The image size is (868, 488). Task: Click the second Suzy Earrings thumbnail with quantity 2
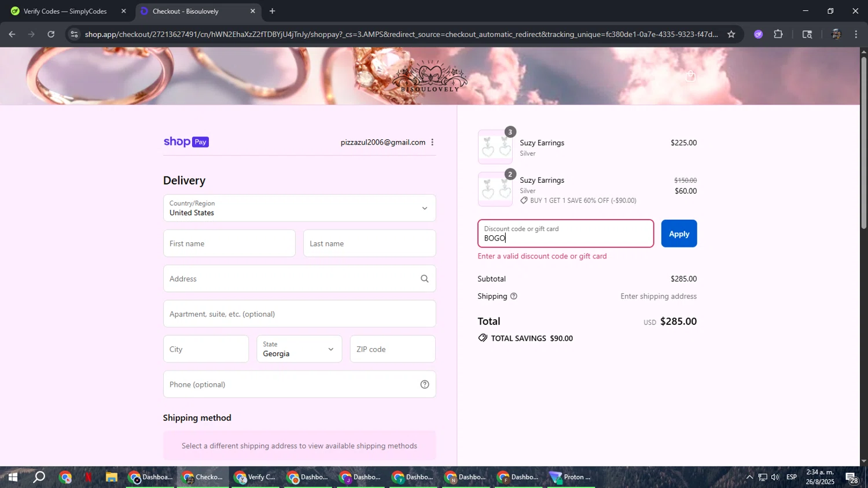pyautogui.click(x=495, y=189)
